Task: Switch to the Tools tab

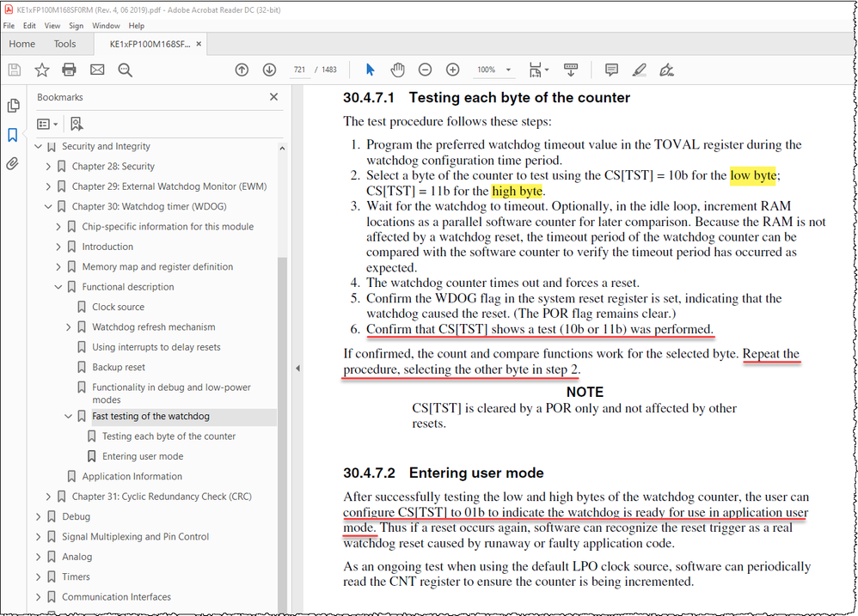Action: (64, 44)
